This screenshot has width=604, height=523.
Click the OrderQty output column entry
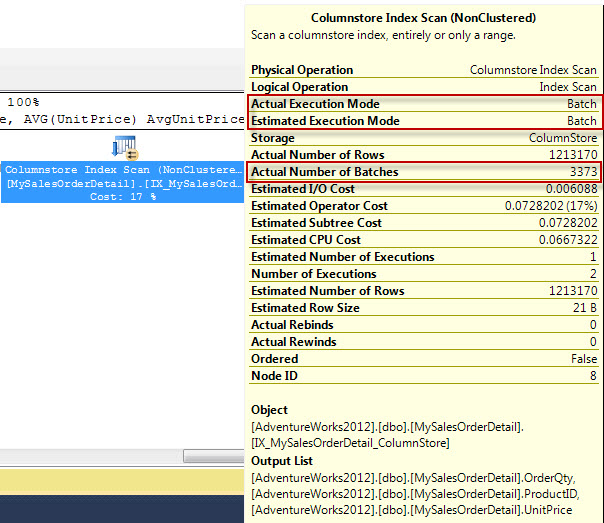(413, 478)
